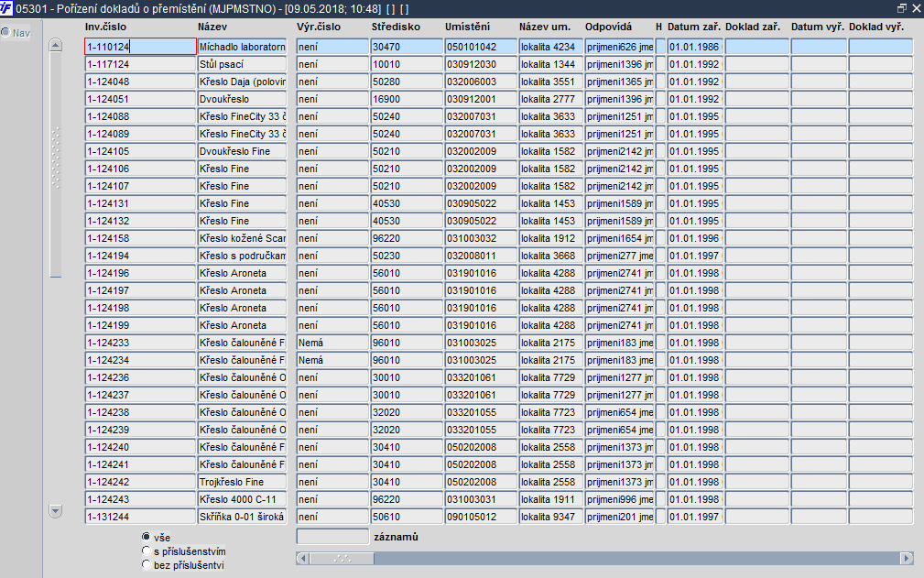Click the vertical scroll down arrow

click(55, 511)
